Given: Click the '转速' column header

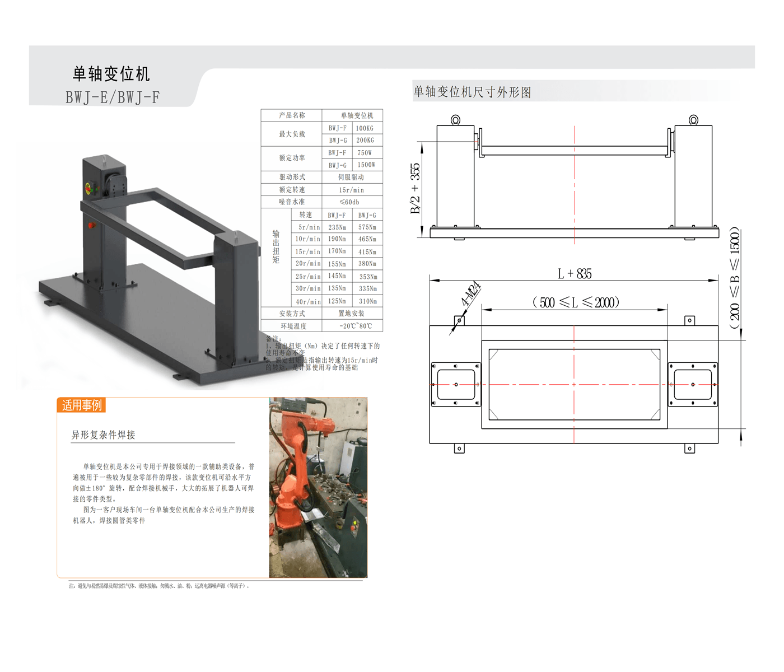Looking at the screenshot, I should coord(306,215).
